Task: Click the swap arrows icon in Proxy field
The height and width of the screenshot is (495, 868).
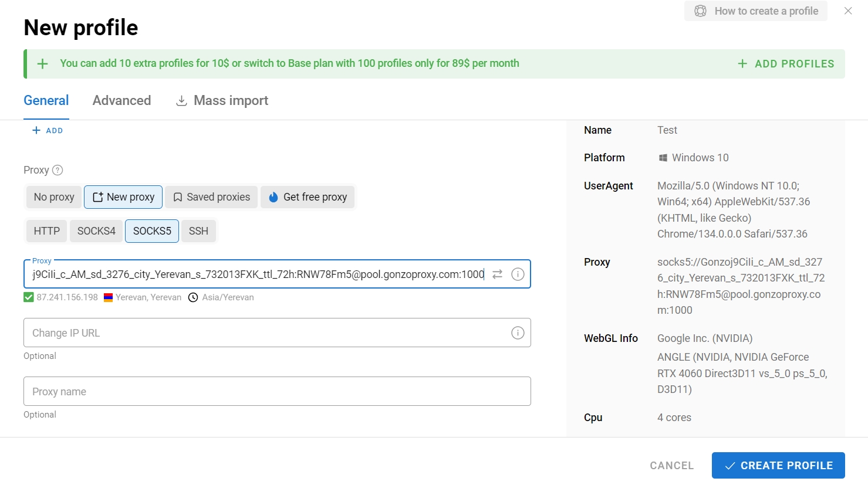Action: pos(497,274)
